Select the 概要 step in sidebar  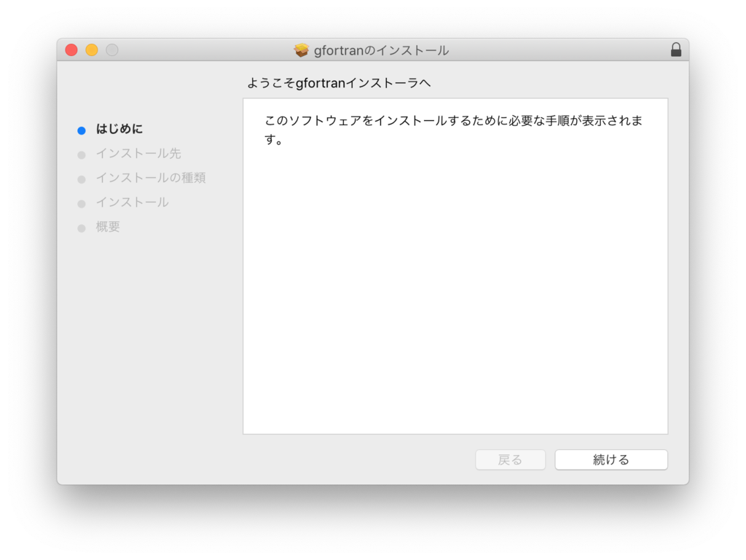(x=106, y=226)
